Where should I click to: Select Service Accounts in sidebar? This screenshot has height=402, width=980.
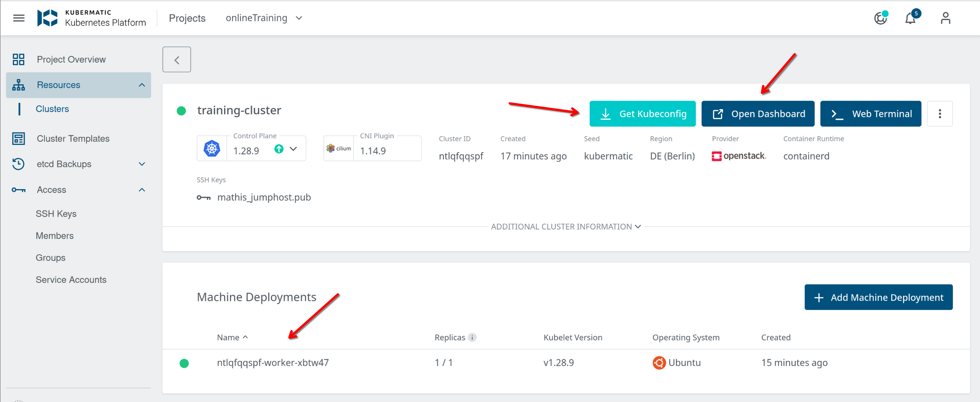[x=71, y=279]
